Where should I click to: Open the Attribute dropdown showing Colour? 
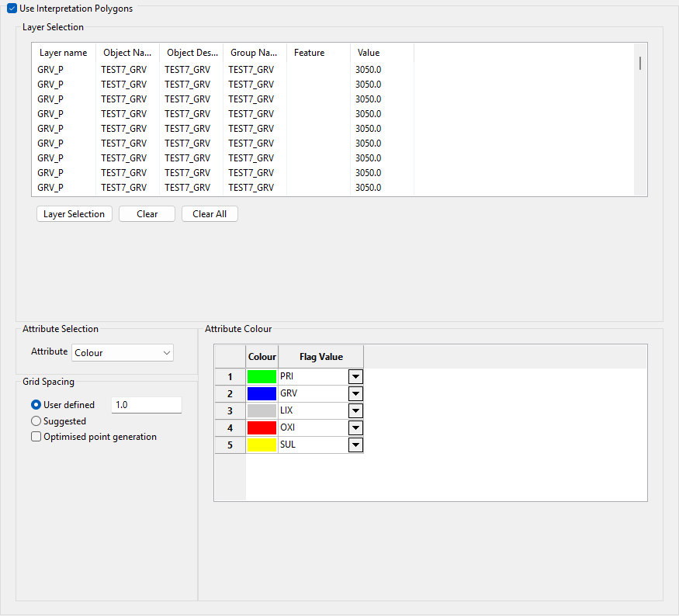123,352
